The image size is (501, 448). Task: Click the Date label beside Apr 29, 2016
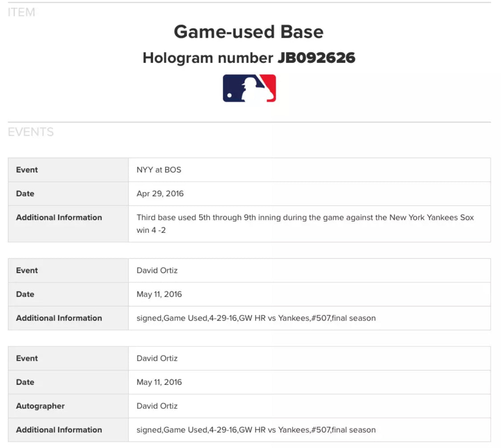pos(25,194)
